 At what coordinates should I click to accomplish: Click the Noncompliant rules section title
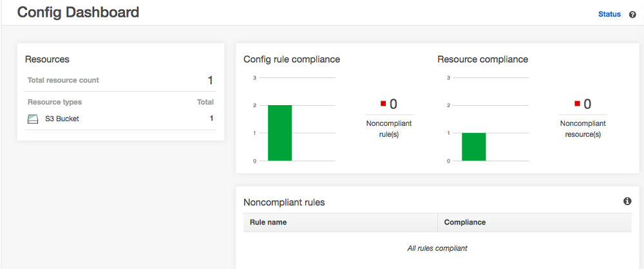point(284,202)
